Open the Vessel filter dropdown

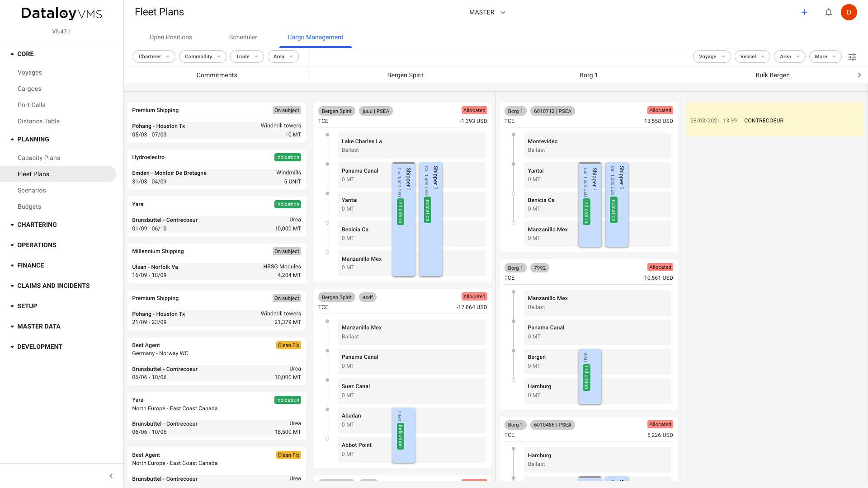(x=752, y=56)
